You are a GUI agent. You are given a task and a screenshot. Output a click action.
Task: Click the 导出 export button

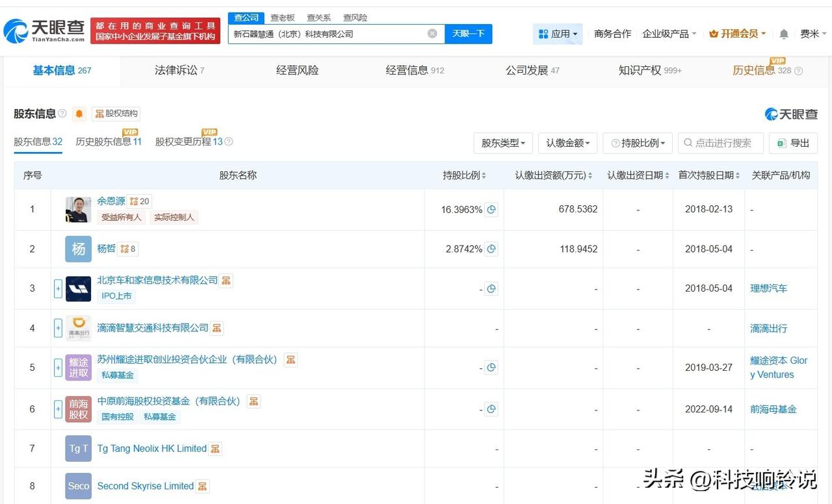click(x=793, y=143)
